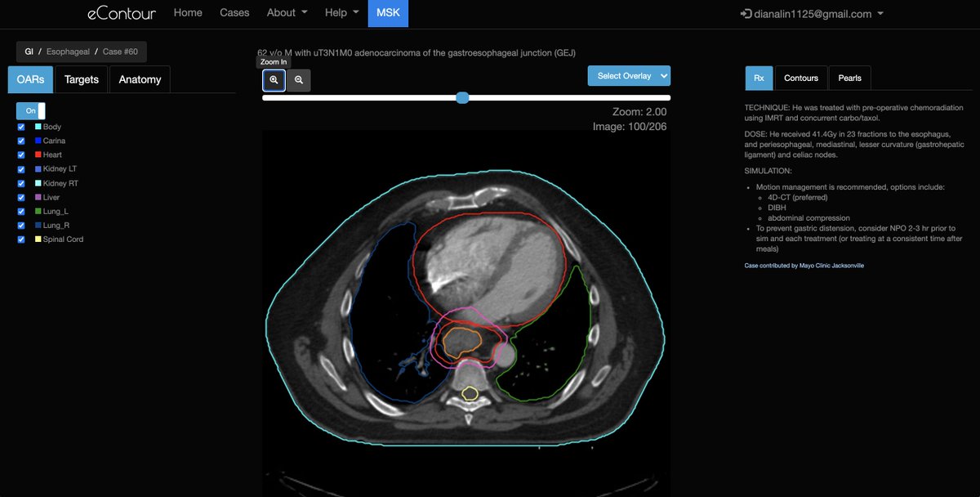Select Cases in the navigation bar
This screenshot has width=980, height=497.
click(x=234, y=12)
